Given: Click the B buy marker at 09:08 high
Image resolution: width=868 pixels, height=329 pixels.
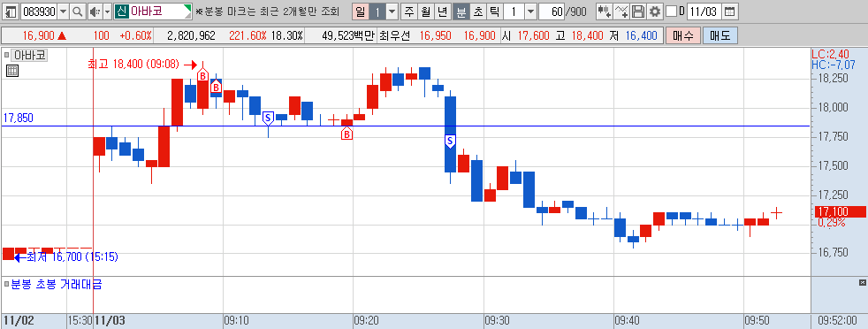Looking at the screenshot, I should pos(202,75).
